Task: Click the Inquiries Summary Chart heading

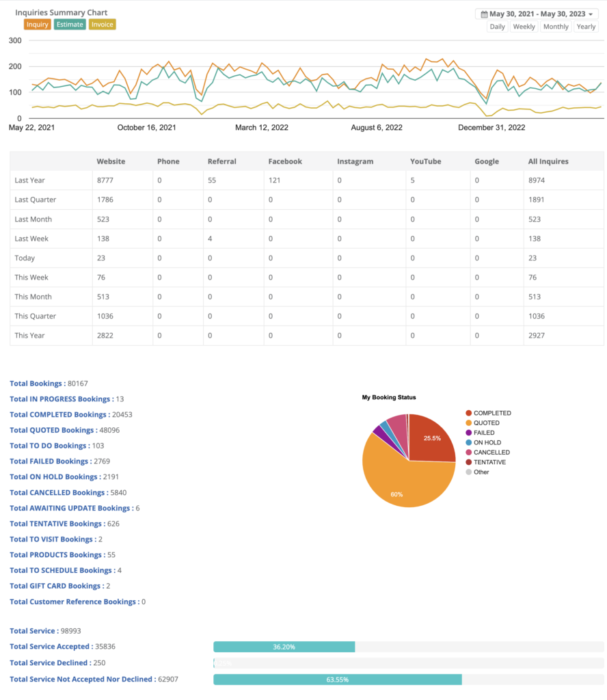Action: tap(61, 12)
